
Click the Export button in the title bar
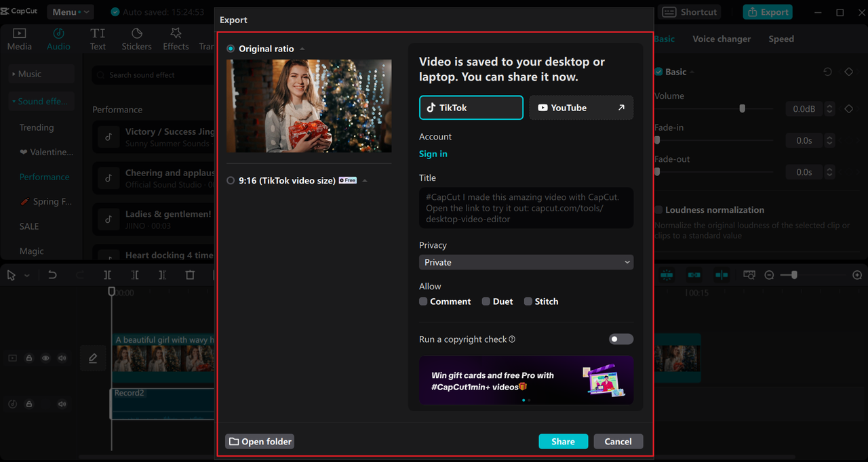tap(768, 12)
